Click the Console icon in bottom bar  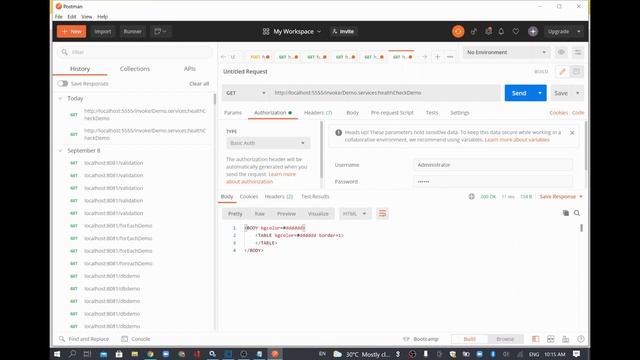point(124,339)
